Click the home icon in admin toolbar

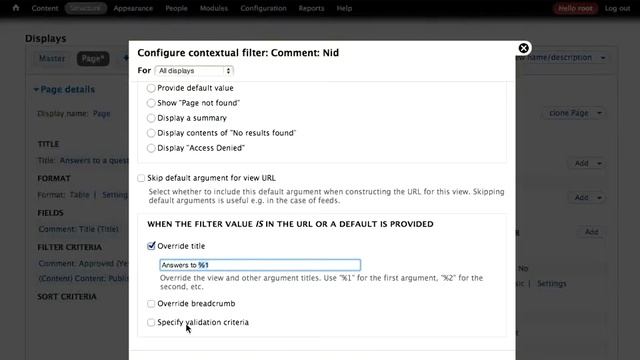pos(16,8)
